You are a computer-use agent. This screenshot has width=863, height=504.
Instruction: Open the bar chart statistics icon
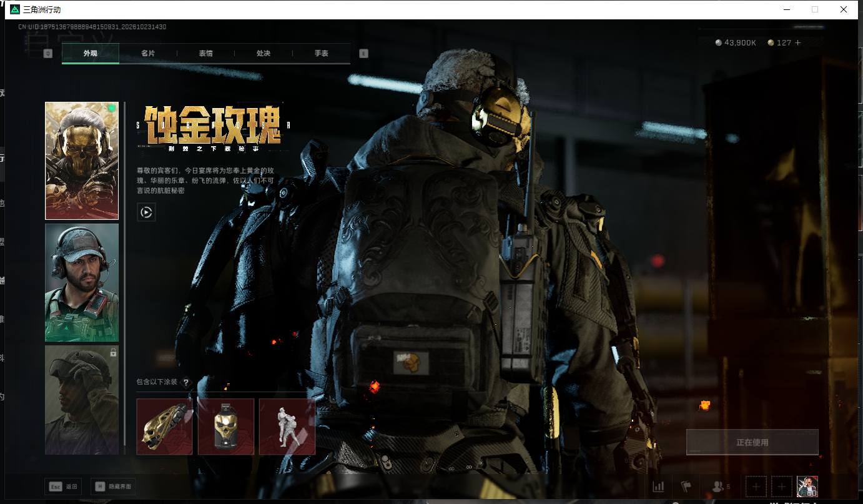[x=658, y=487]
